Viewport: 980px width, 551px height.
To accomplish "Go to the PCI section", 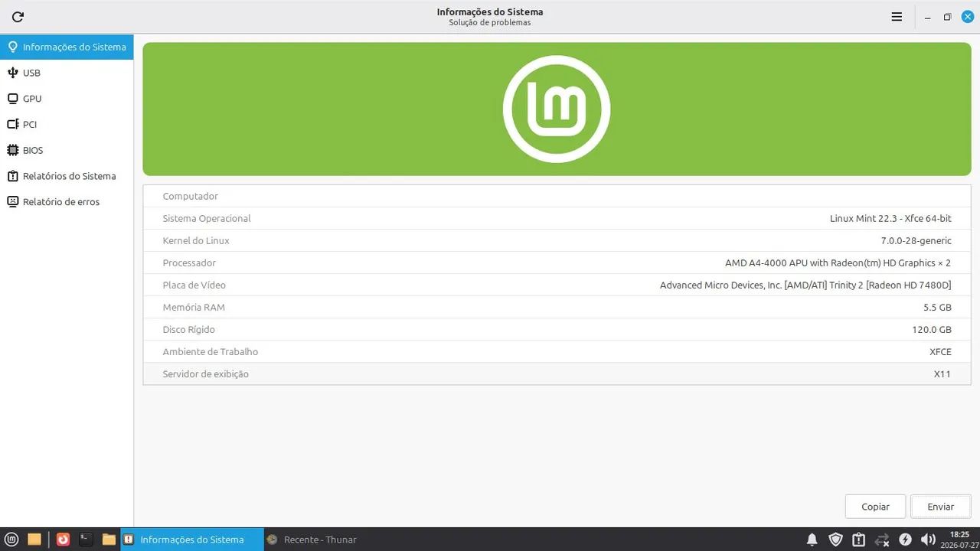I will (x=67, y=124).
